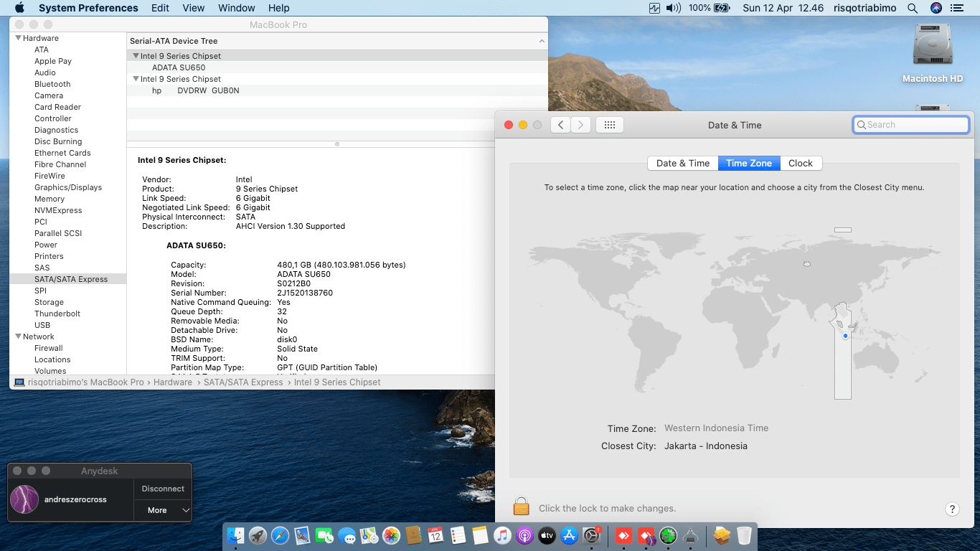This screenshot has width=980, height=551.
Task: Collapse the Hardware section in the sidebar
Action: click(x=18, y=38)
